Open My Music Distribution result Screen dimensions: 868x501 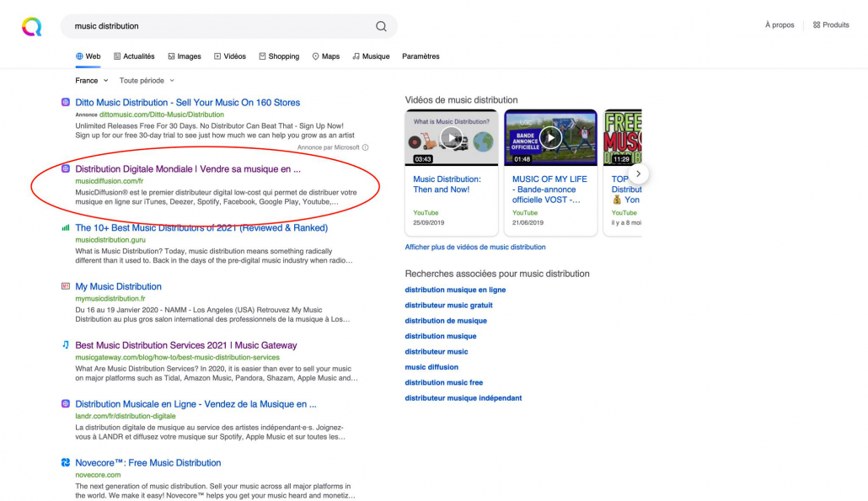click(119, 286)
